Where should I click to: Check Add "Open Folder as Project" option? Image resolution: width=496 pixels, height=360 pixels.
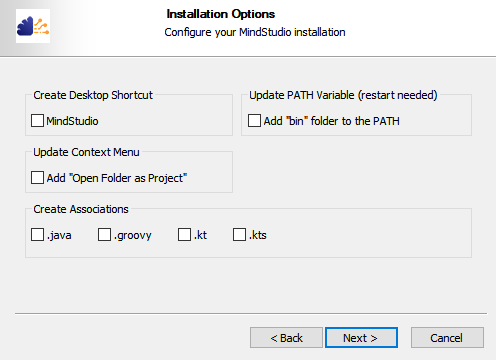click(x=37, y=178)
